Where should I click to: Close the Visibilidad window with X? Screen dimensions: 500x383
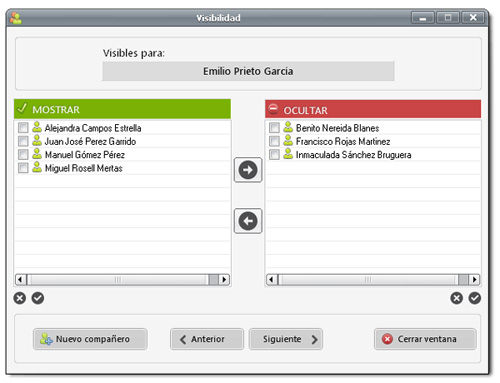473,18
